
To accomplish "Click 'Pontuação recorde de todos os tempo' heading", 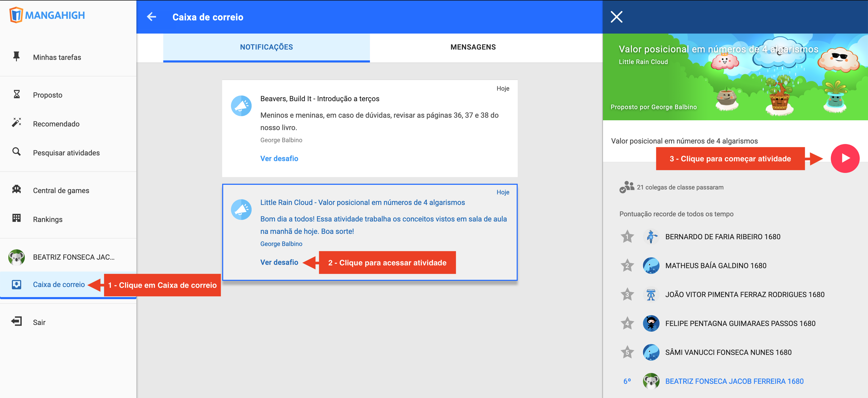I will (x=676, y=214).
